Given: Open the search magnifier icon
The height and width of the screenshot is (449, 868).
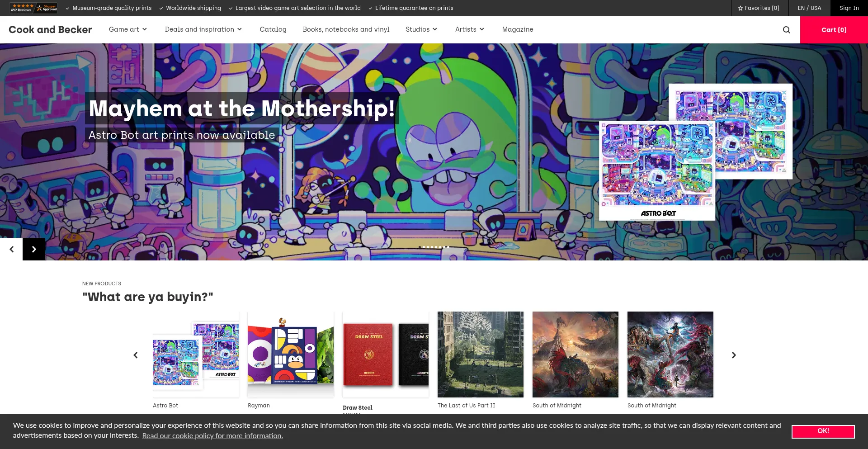Looking at the screenshot, I should [x=787, y=30].
